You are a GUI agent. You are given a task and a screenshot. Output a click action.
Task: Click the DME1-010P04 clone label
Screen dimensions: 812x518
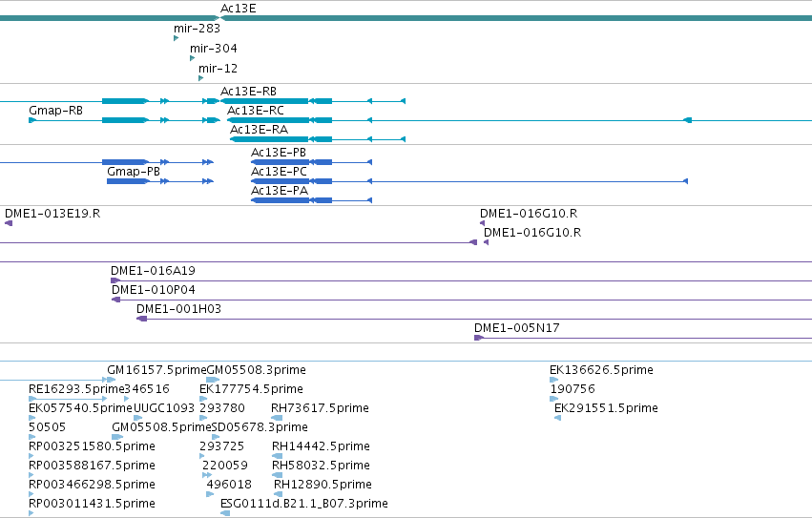(x=154, y=290)
